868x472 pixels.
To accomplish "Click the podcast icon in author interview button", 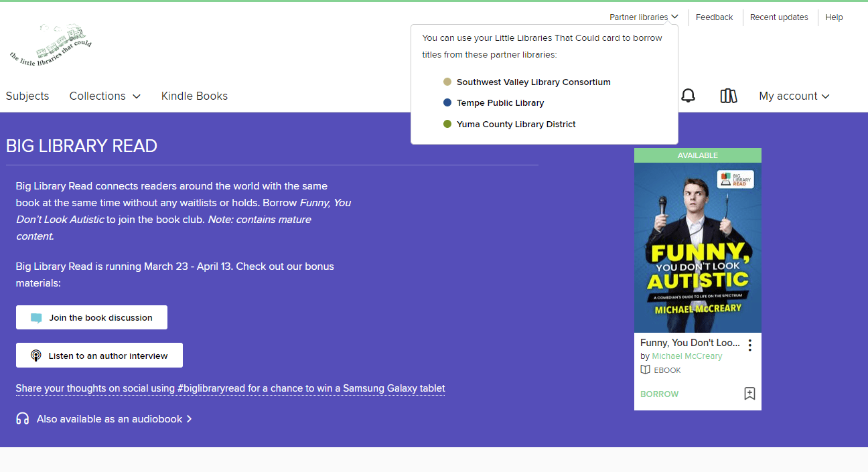I will (36, 356).
